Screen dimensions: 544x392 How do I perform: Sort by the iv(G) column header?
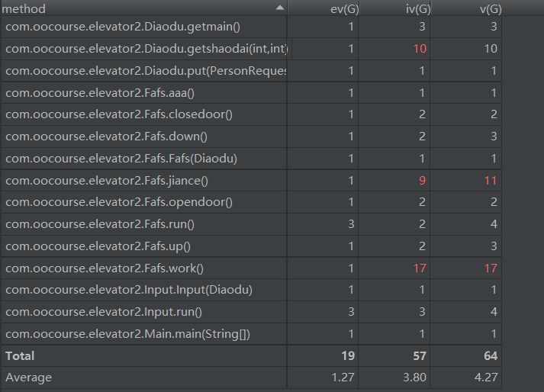click(x=394, y=8)
